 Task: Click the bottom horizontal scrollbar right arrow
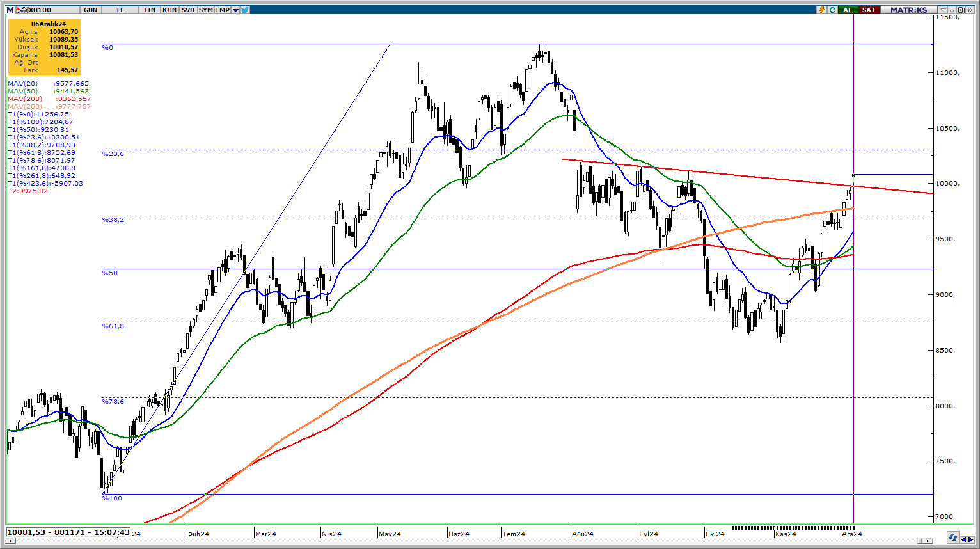(928, 541)
